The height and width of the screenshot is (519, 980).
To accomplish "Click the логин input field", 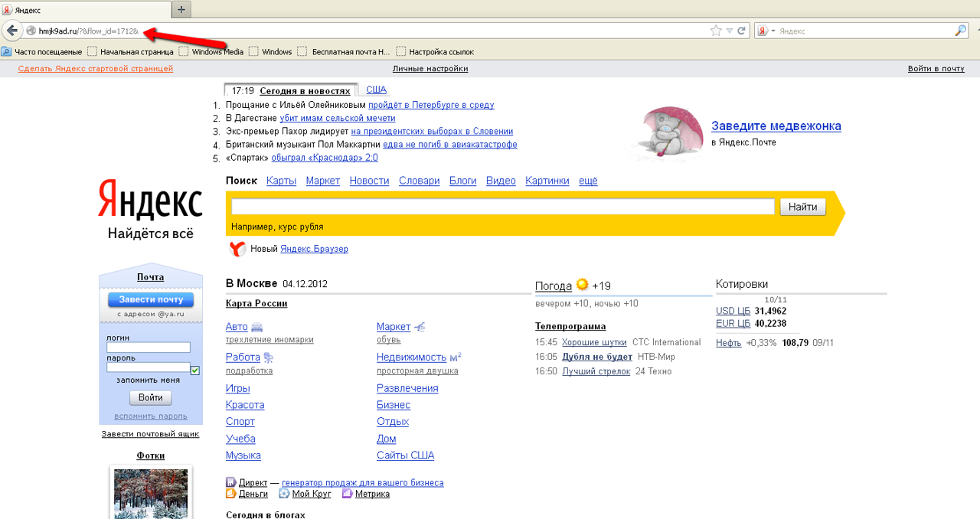I will pos(149,348).
